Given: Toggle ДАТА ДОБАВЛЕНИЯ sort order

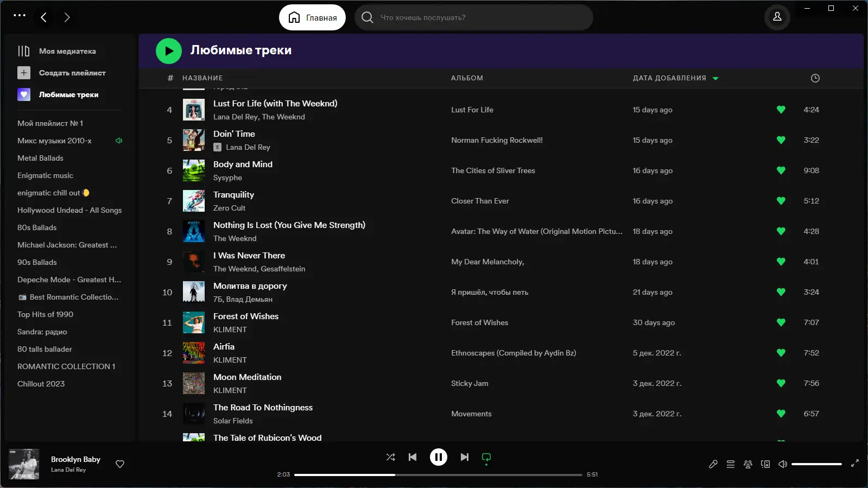Looking at the screenshot, I should [675, 78].
